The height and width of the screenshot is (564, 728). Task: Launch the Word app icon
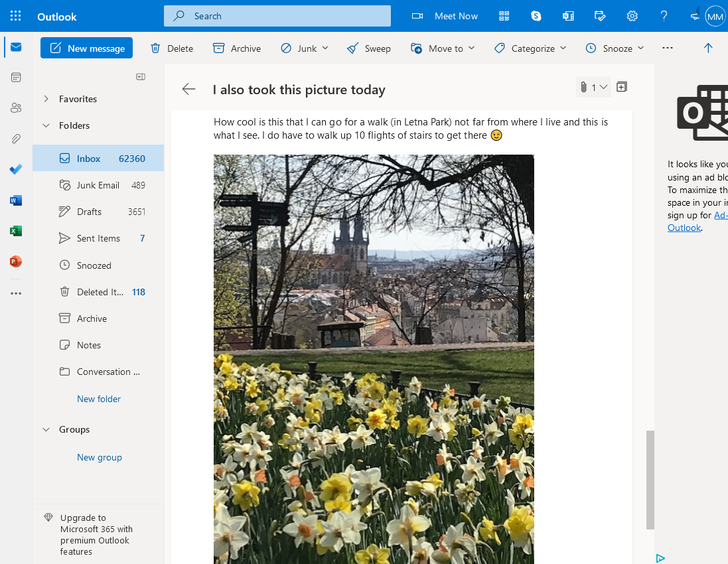point(16,200)
